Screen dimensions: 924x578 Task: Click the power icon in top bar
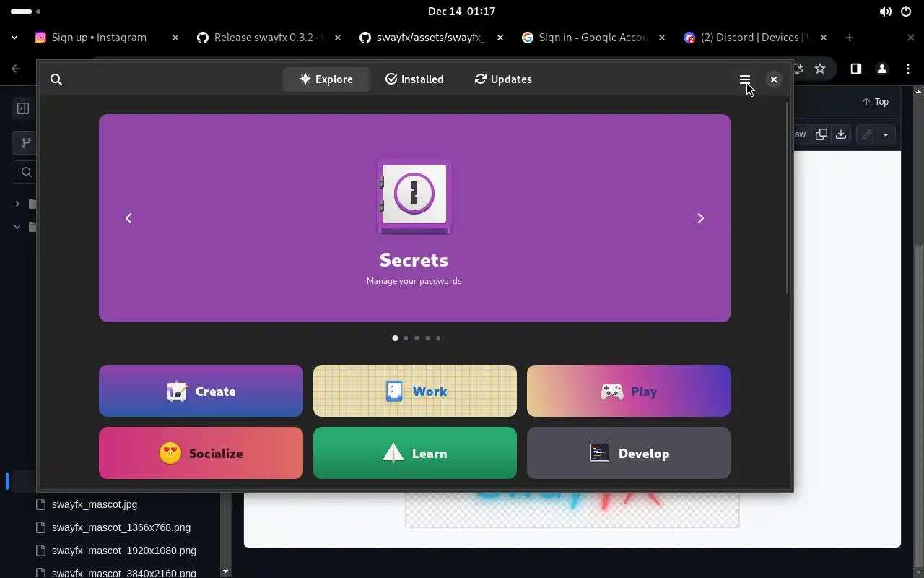tap(906, 12)
